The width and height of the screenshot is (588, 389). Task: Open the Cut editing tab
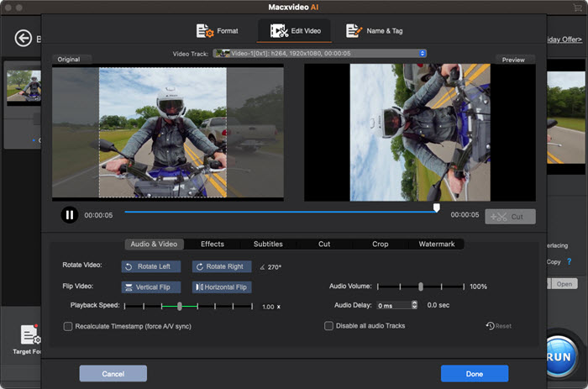pos(324,244)
